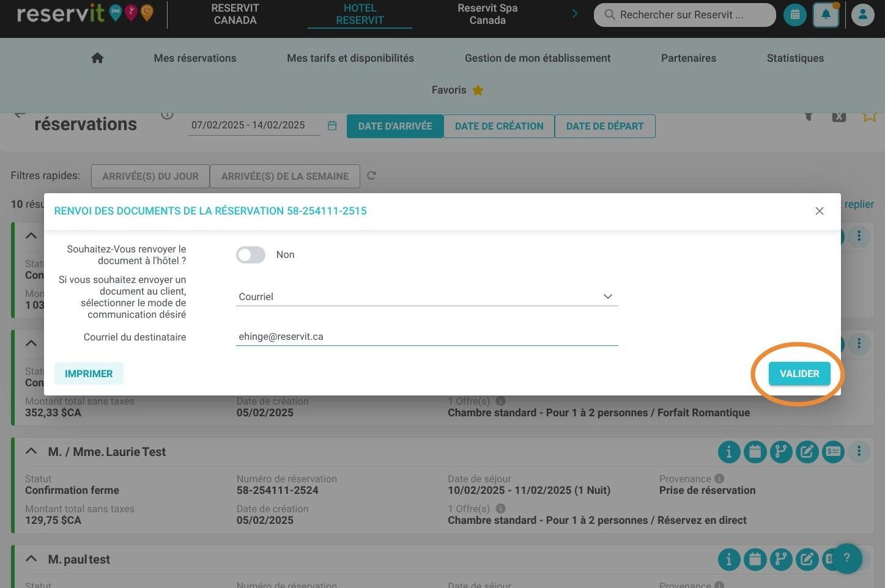Open the help question mark bubble
Image resolution: width=885 pixels, height=588 pixels.
(847, 558)
